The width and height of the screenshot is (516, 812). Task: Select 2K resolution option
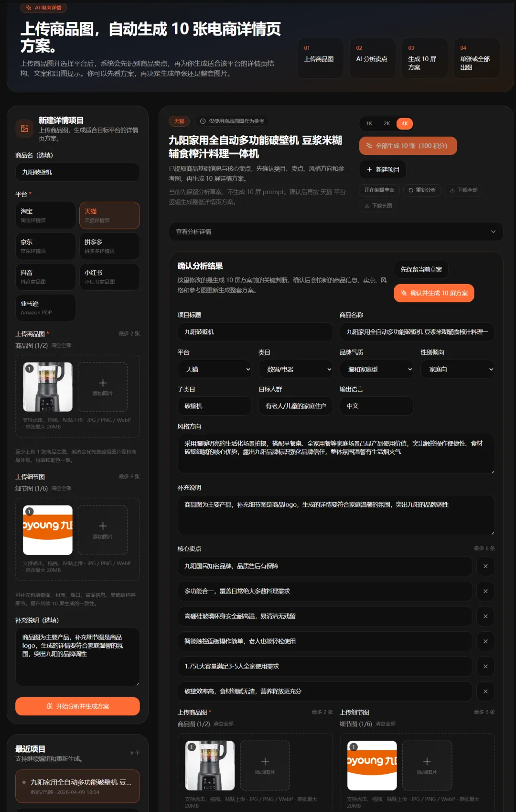pyautogui.click(x=387, y=123)
